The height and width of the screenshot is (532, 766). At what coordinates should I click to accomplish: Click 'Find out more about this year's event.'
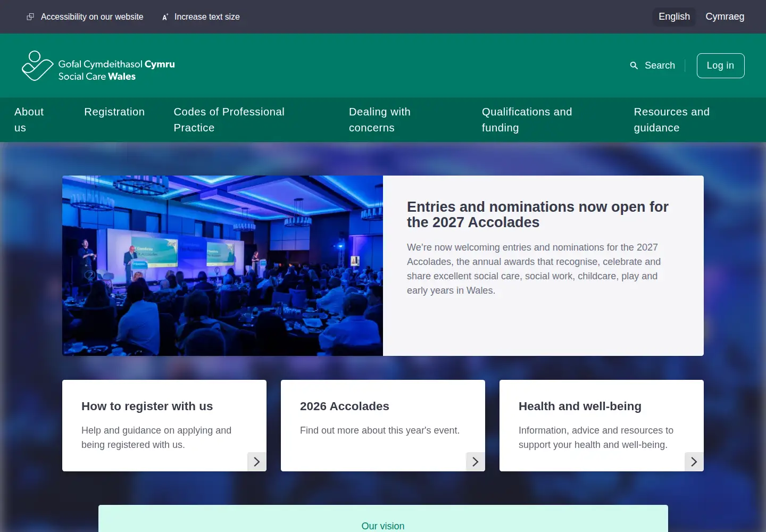pyautogui.click(x=380, y=430)
